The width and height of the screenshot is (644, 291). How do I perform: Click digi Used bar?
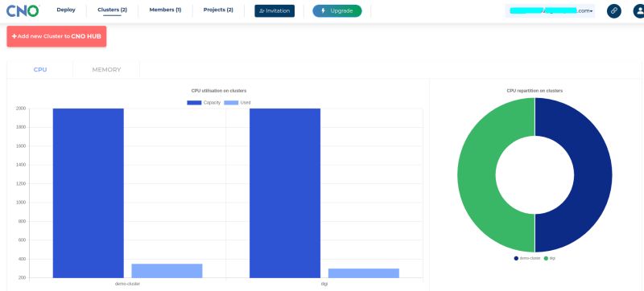click(364, 273)
